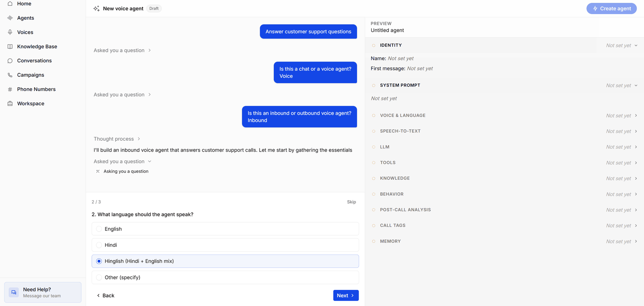Screen dimensions: 644x306
Task: Select the Other (specify) language option
Action: pyautogui.click(x=225, y=277)
